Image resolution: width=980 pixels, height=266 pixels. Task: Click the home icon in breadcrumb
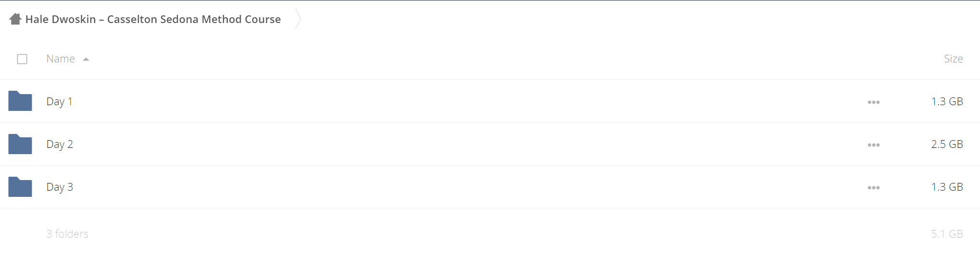coord(15,19)
